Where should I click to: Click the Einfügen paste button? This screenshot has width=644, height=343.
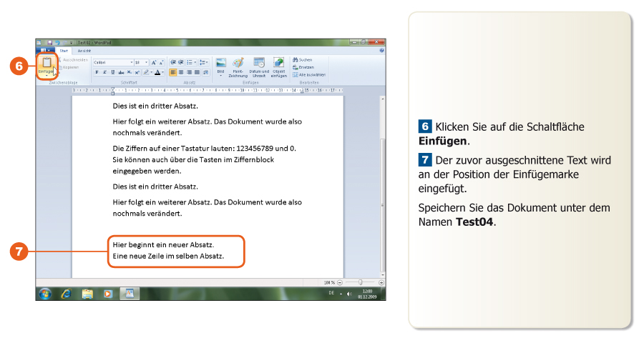pyautogui.click(x=46, y=64)
